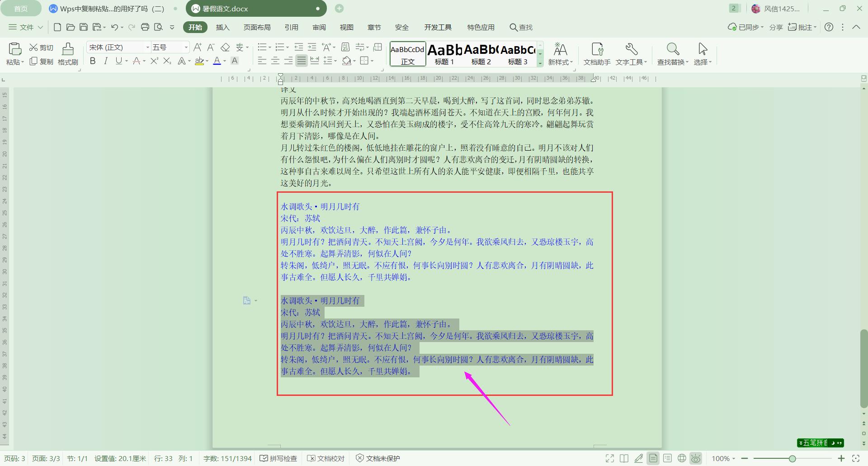Toggle bold formatting on selected text
The height and width of the screenshot is (466, 868).
[93, 61]
